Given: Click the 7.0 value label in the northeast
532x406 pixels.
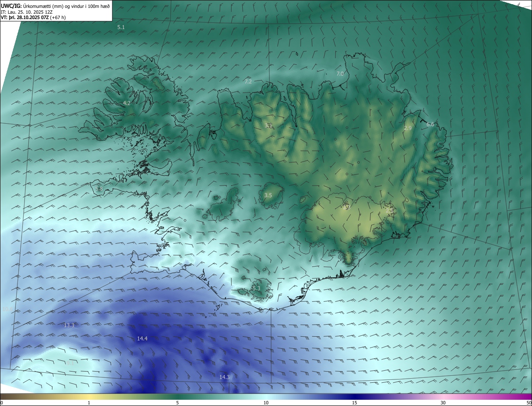Looking at the screenshot, I should coord(340,73).
